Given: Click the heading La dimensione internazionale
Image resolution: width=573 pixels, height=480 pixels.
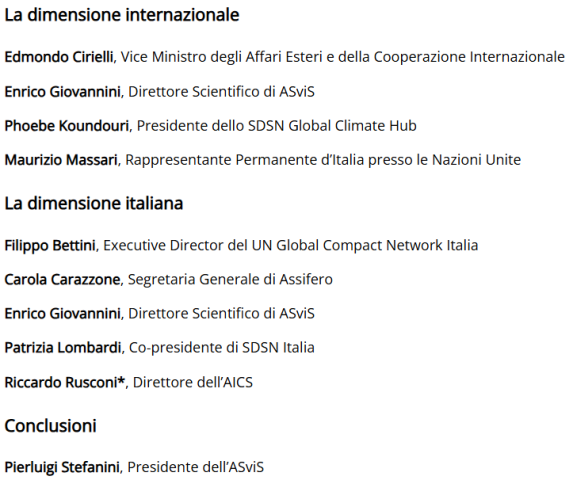Looking at the screenshot, I should click(x=122, y=15).
